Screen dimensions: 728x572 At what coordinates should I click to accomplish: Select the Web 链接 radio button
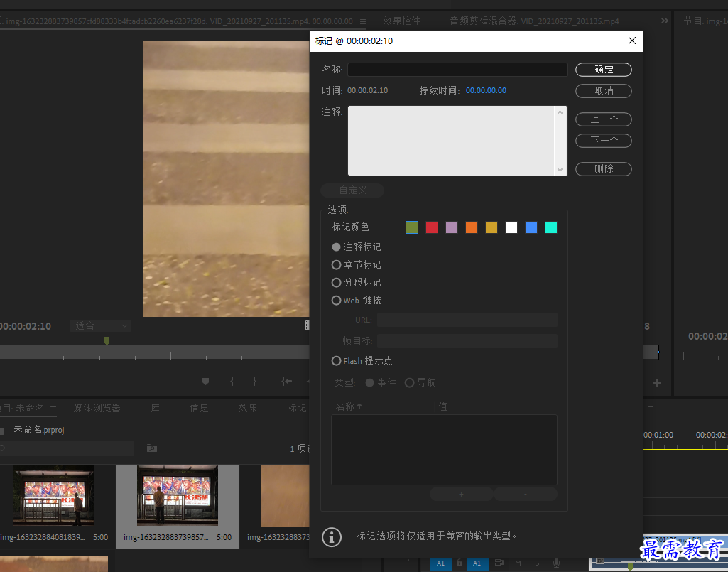coord(336,300)
